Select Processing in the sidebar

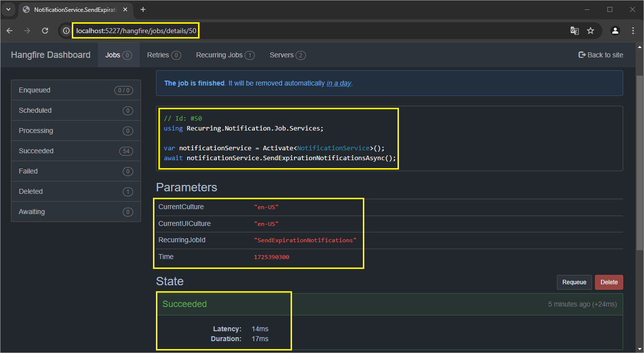[76, 131]
